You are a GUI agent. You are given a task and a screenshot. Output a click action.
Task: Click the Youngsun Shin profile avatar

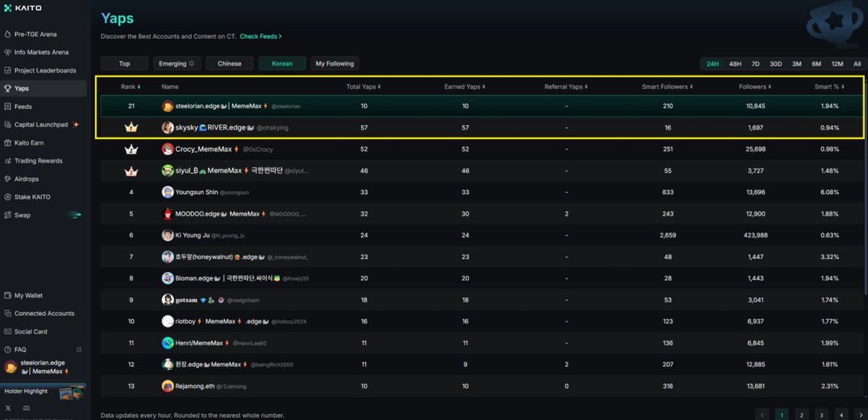tap(168, 192)
